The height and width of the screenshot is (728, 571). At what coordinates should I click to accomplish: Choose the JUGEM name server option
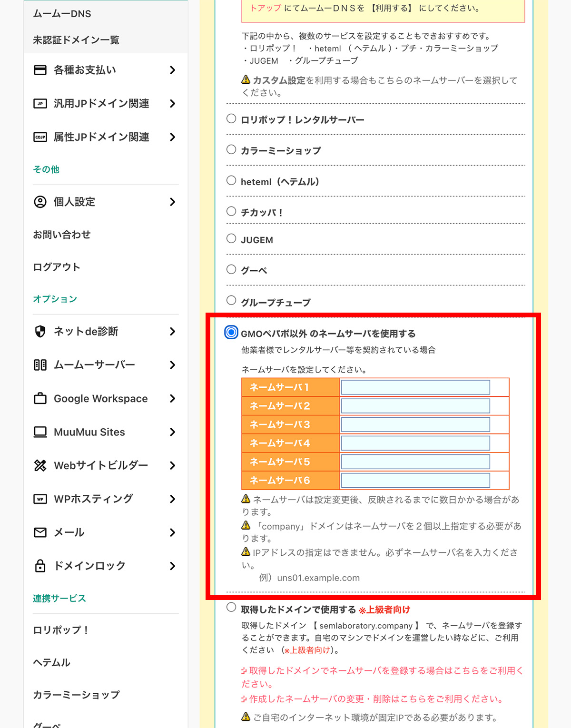[x=231, y=238]
